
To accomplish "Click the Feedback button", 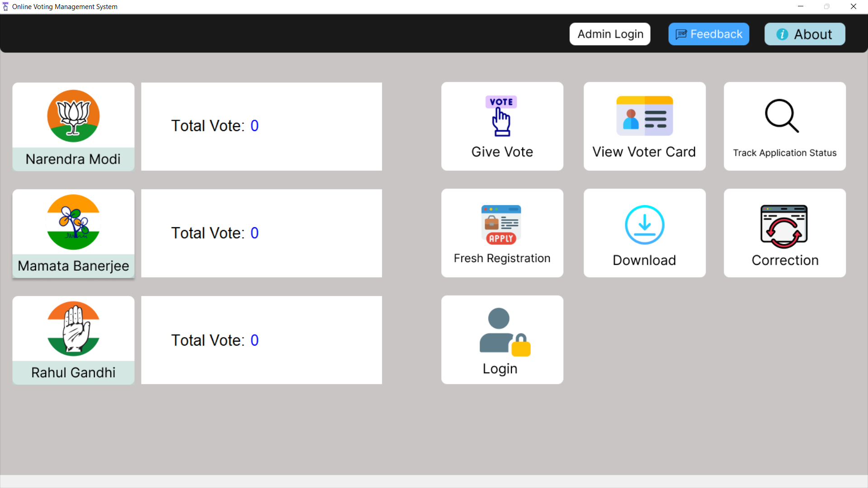I will pyautogui.click(x=708, y=34).
